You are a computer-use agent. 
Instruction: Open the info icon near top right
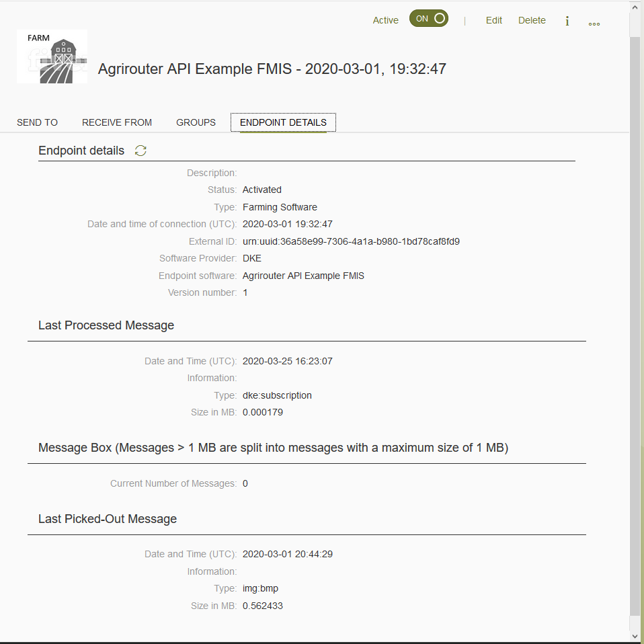click(x=567, y=21)
